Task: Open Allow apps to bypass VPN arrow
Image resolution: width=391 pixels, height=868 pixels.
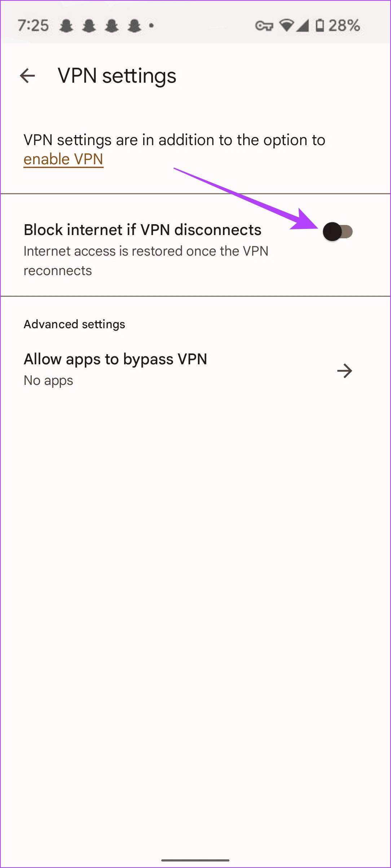Action: point(344,371)
